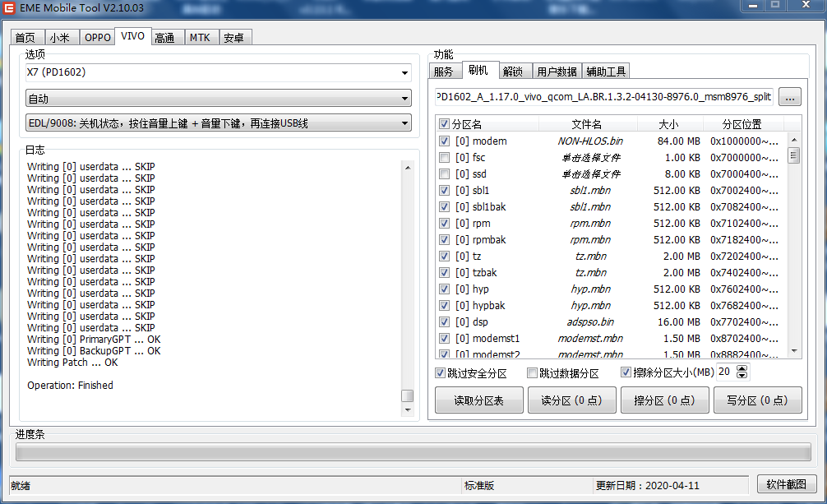Viewport: 827px width, 504px height.
Task: Open the 服务 function tab
Action: pos(444,72)
